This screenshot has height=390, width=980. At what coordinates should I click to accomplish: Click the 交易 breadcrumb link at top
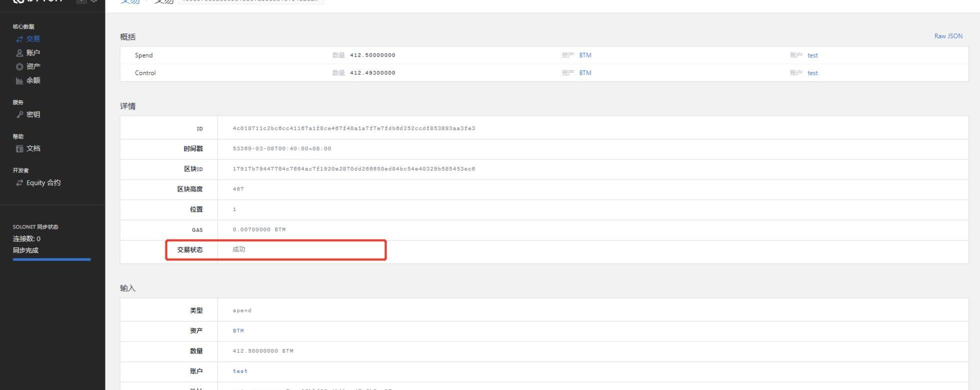[x=130, y=1]
